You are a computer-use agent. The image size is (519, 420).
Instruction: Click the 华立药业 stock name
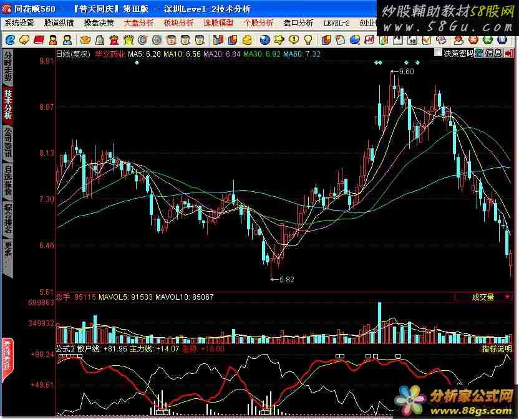110,54
